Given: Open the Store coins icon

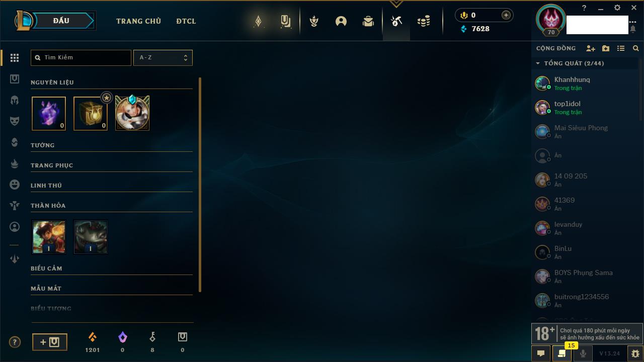Looking at the screenshot, I should (424, 21).
